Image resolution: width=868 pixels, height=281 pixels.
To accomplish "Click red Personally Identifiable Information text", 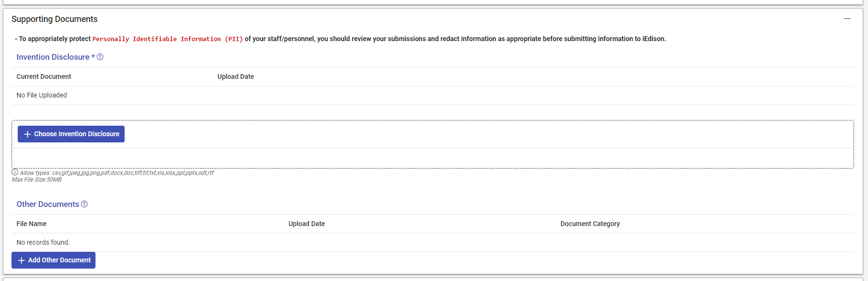I will [x=168, y=39].
